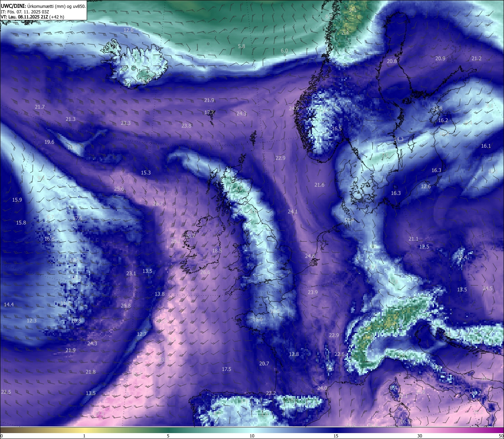Click the 21.7 value label
The image size is (504, 439).
click(40, 107)
